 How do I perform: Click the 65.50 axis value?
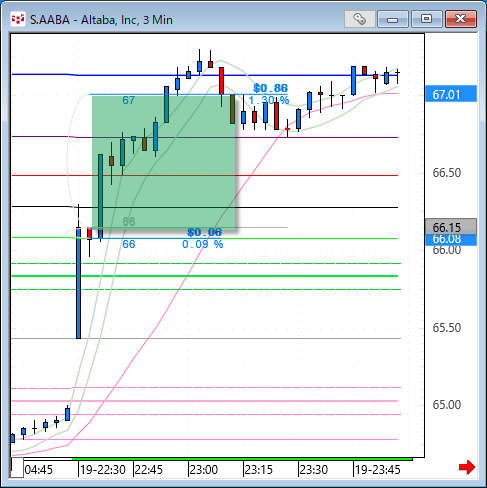click(447, 328)
